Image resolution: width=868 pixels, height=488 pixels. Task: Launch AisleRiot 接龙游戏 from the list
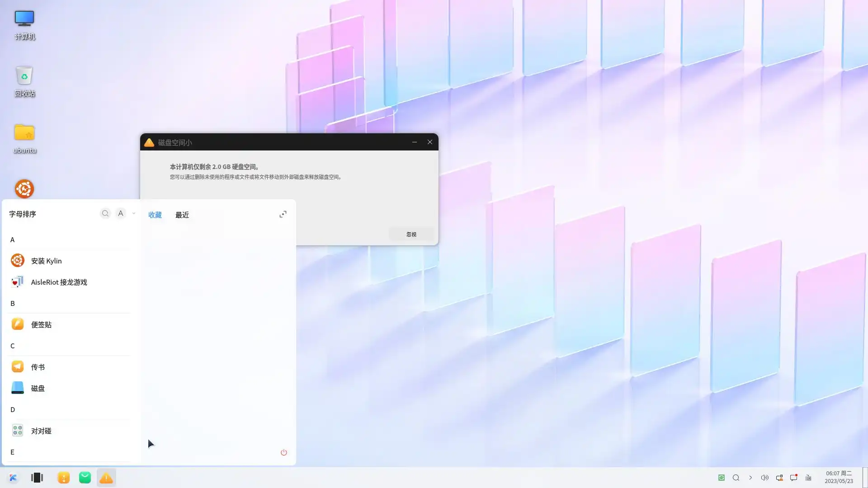pyautogui.click(x=59, y=282)
